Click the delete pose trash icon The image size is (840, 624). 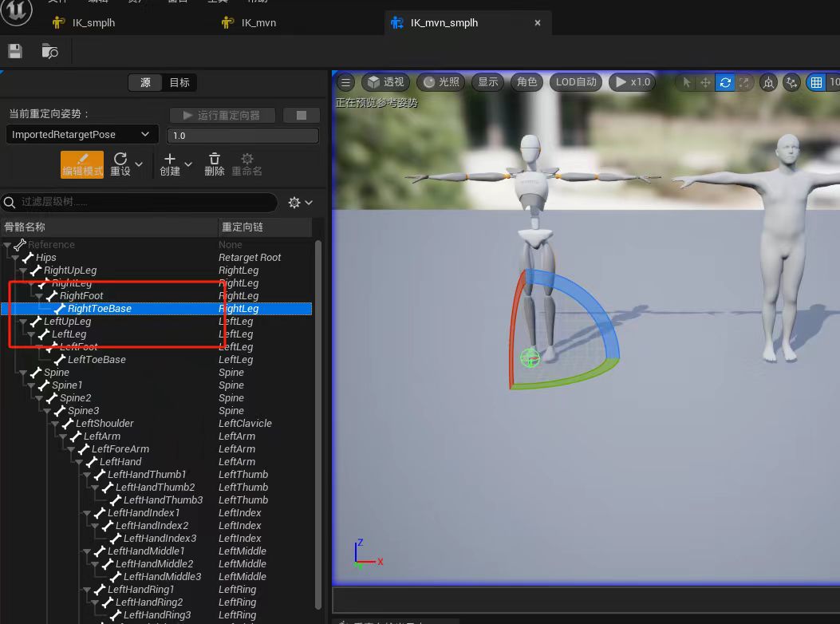[214, 164]
